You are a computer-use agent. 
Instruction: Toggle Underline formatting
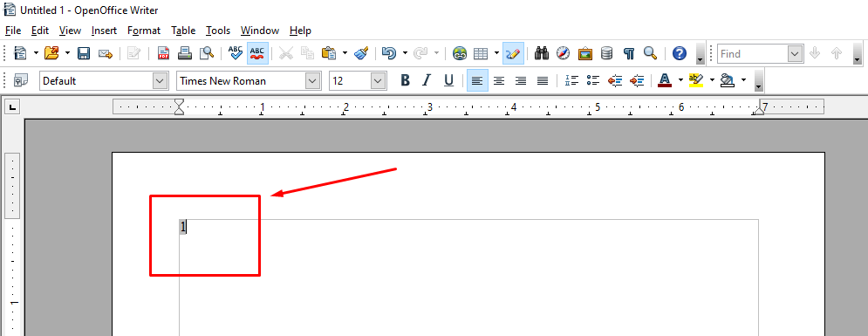pos(449,81)
